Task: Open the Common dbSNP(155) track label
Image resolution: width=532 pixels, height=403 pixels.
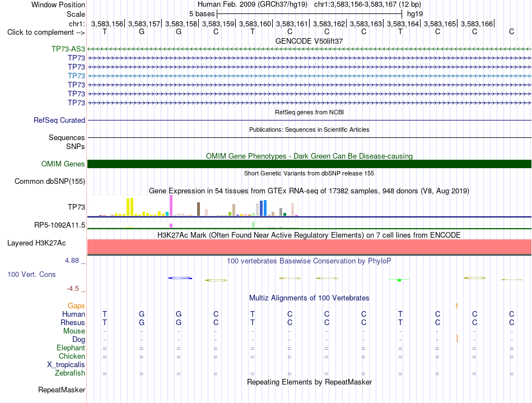Action: (x=50, y=181)
